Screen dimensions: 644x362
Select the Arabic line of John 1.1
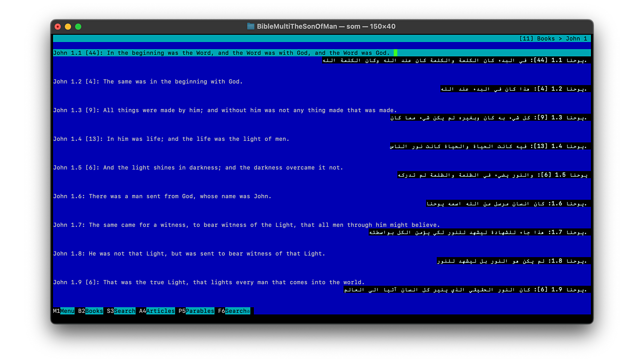455,60
